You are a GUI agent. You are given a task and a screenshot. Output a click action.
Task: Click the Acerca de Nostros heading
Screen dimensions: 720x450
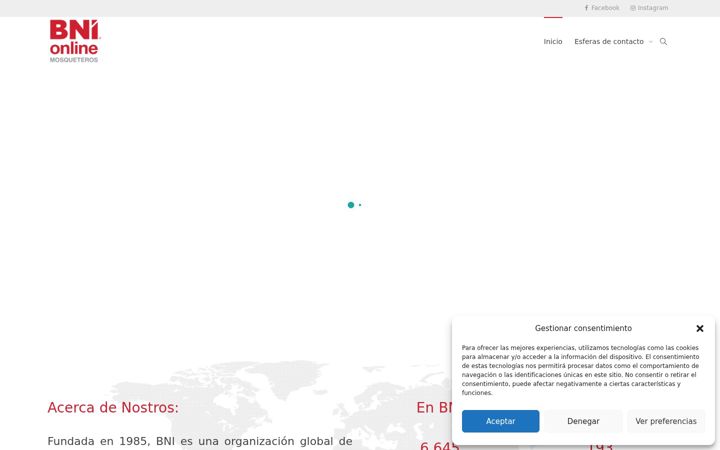pos(113,407)
